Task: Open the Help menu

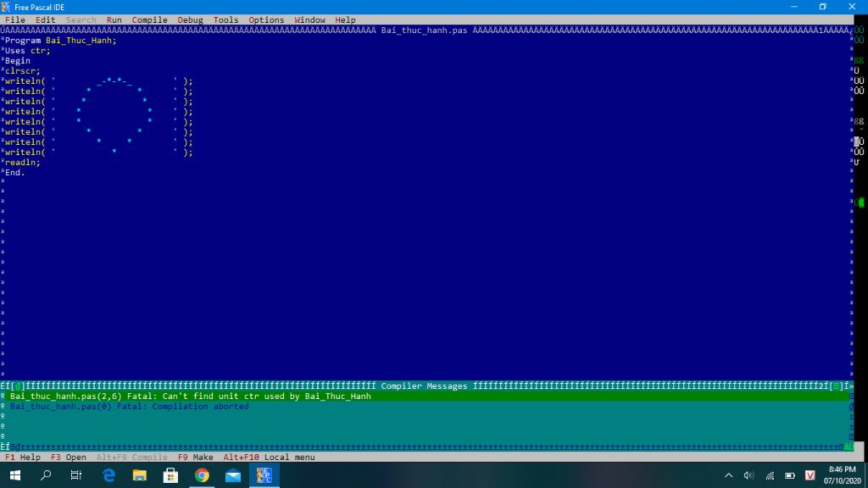Action: point(345,20)
